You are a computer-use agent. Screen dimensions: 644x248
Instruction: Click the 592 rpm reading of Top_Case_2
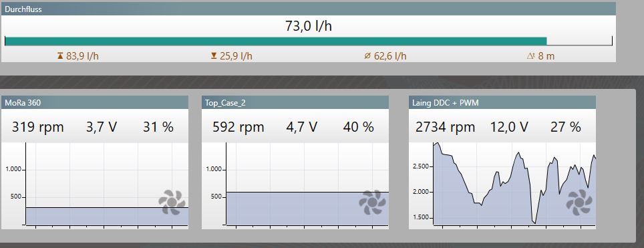point(238,127)
